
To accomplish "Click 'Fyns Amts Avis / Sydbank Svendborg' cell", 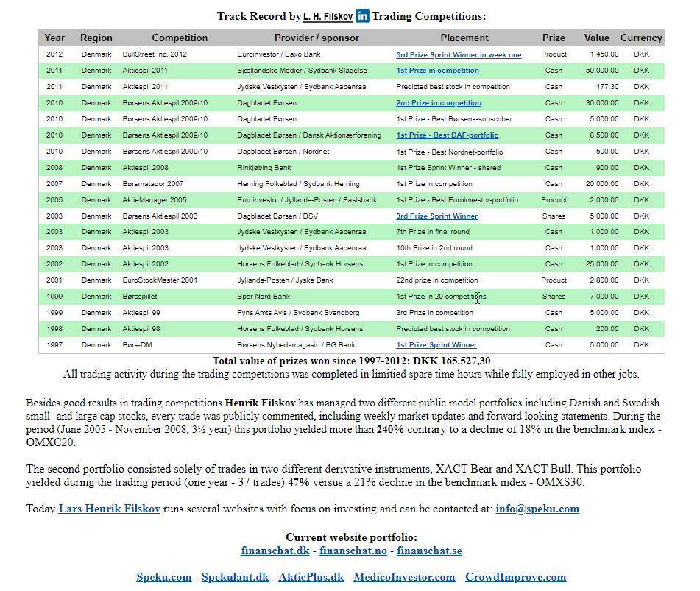I will pos(298,313).
